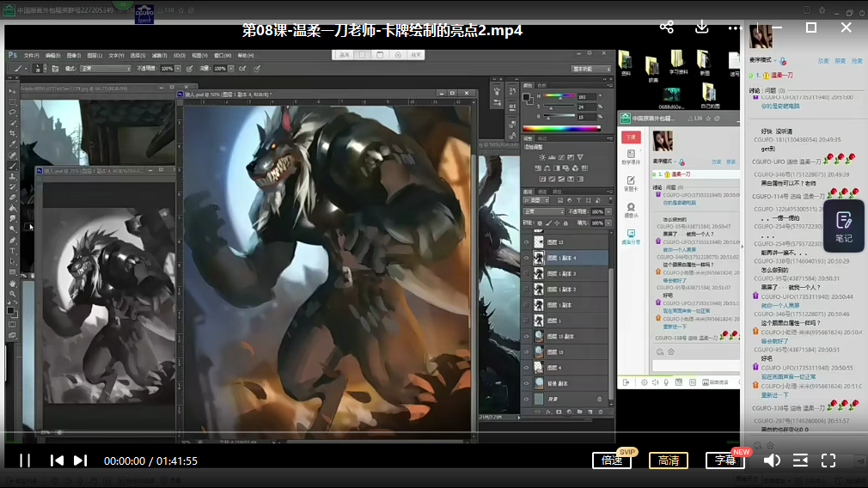Open brush flow 流量 dropdown arrow

coord(231,69)
